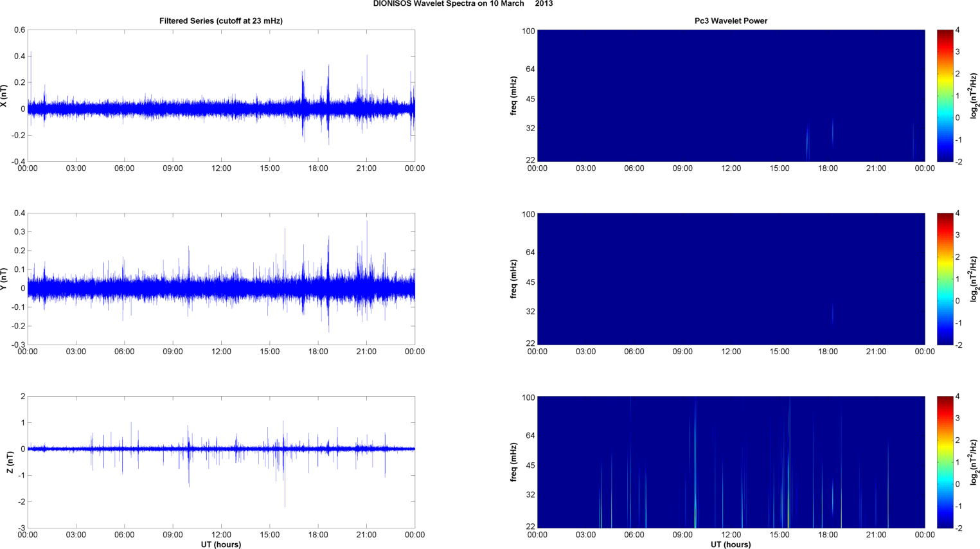Click the '03:00' tick under the X-component spectrogram
The height and width of the screenshot is (549, 980).
click(x=585, y=168)
